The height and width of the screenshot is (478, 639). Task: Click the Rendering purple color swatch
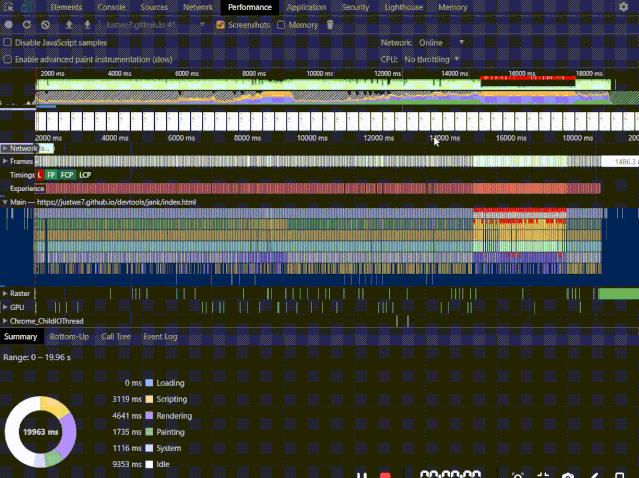tap(149, 416)
